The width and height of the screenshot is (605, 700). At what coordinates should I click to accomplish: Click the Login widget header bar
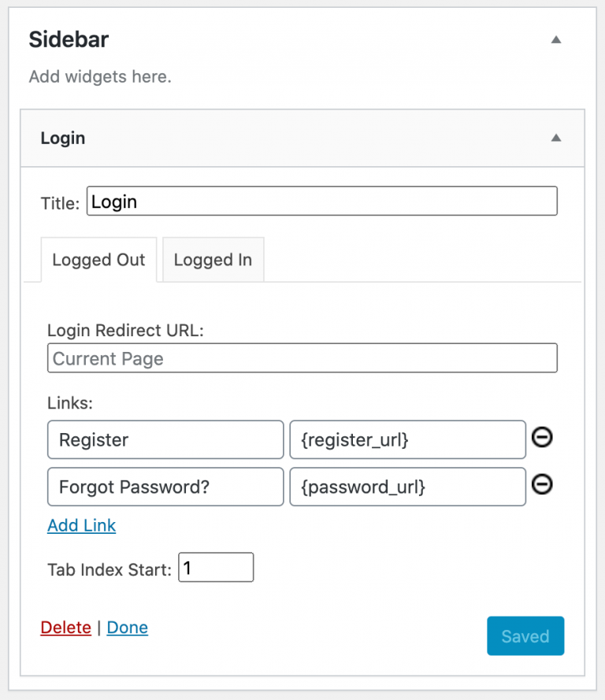tap(299, 137)
